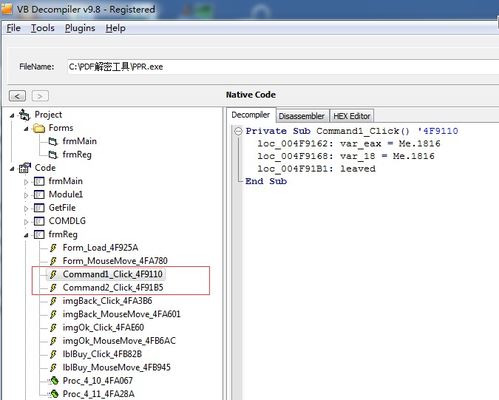
Task: Click the frmMain code module icon
Action: tap(39, 181)
